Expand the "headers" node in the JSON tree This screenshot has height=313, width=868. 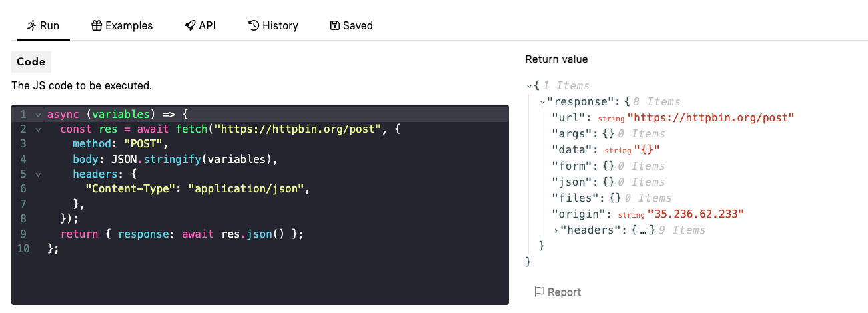click(x=556, y=230)
